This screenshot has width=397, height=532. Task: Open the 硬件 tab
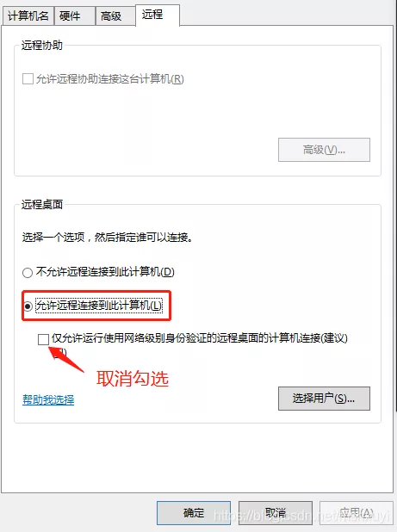point(75,16)
